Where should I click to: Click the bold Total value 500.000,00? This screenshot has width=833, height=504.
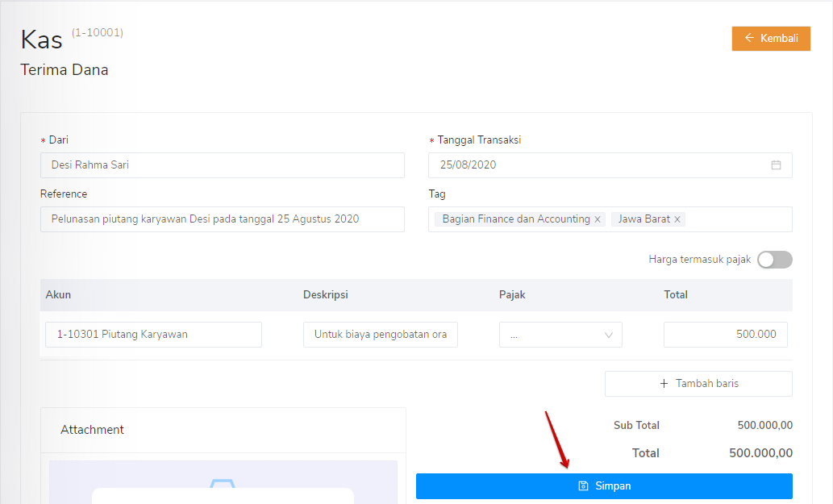pyautogui.click(x=760, y=453)
